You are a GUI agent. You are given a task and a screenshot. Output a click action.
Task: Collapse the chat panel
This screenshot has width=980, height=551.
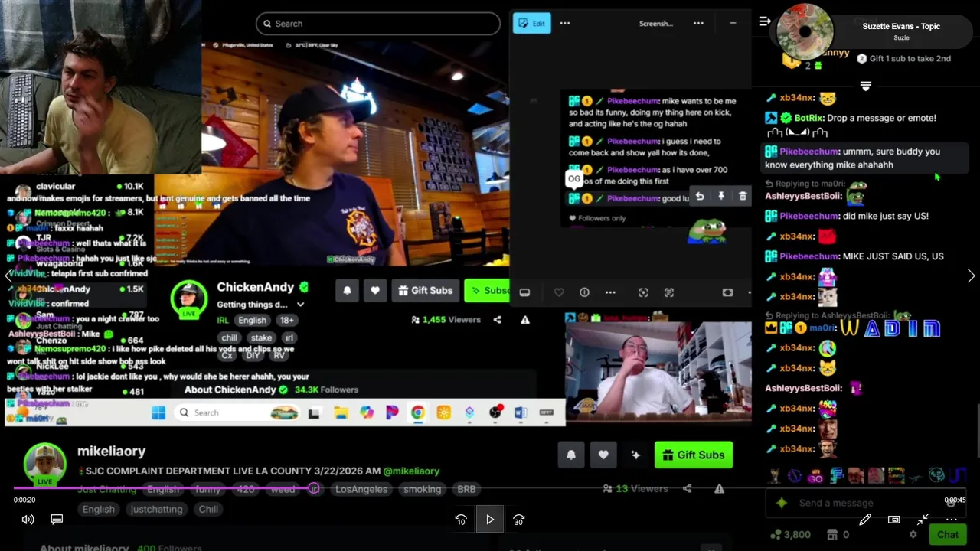pyautogui.click(x=764, y=21)
